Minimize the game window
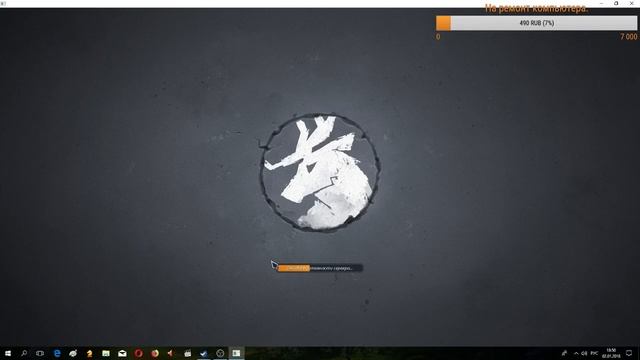Viewport: 640px width, 360px height. [602, 3]
